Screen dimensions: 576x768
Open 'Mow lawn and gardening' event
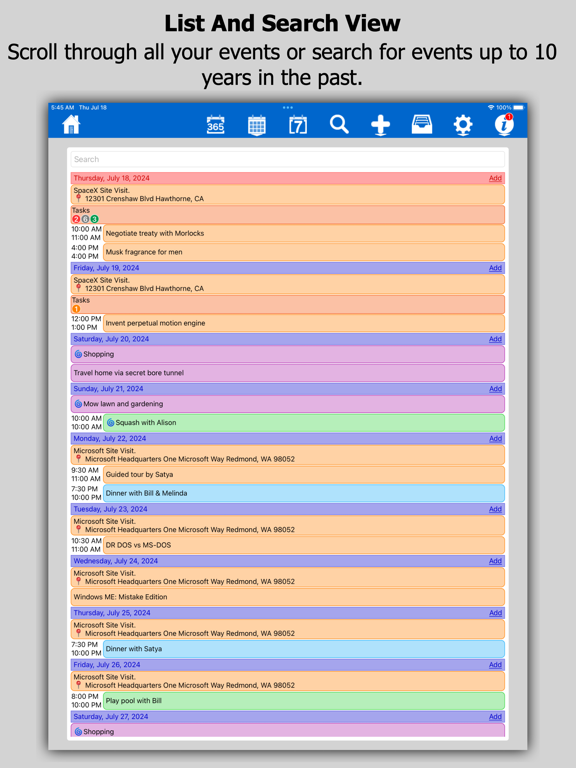tap(288, 404)
